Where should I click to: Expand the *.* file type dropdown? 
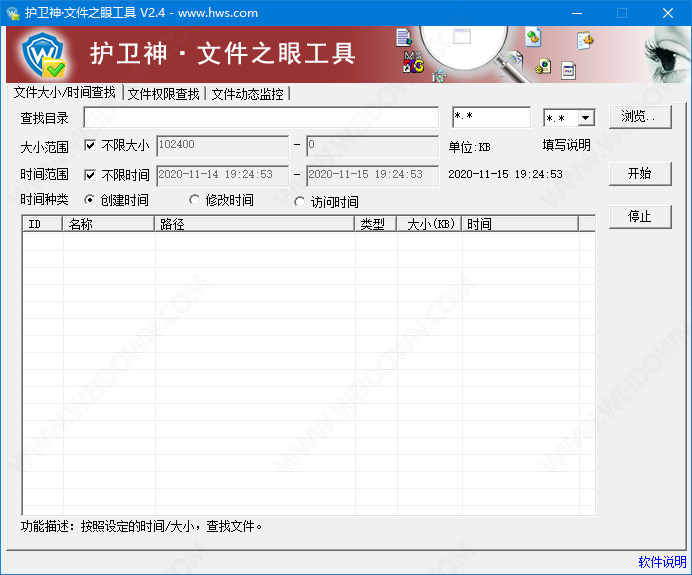tap(585, 118)
